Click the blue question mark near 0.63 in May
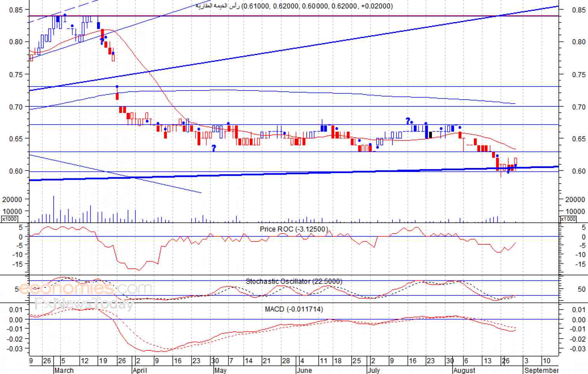The width and height of the screenshot is (588, 374). pos(213,148)
